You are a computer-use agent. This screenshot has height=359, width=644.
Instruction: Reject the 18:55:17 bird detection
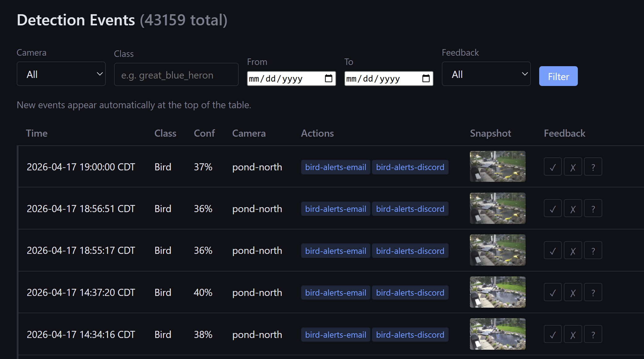point(573,250)
